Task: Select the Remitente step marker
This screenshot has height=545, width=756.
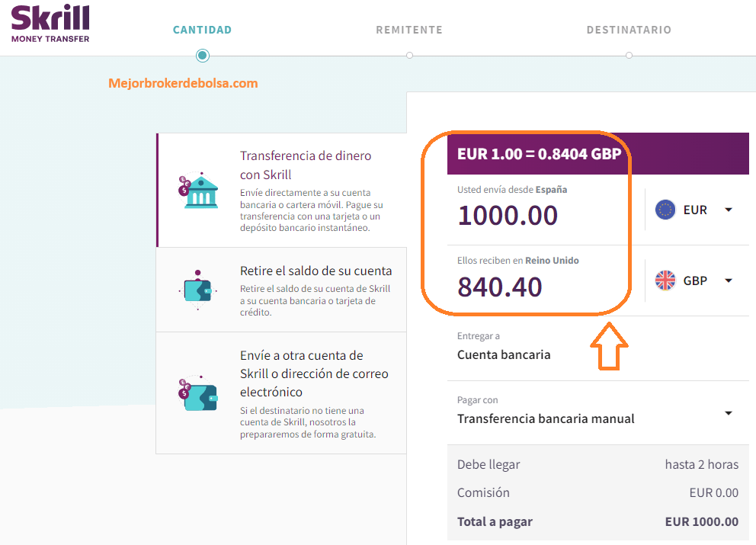Action: click(x=409, y=56)
